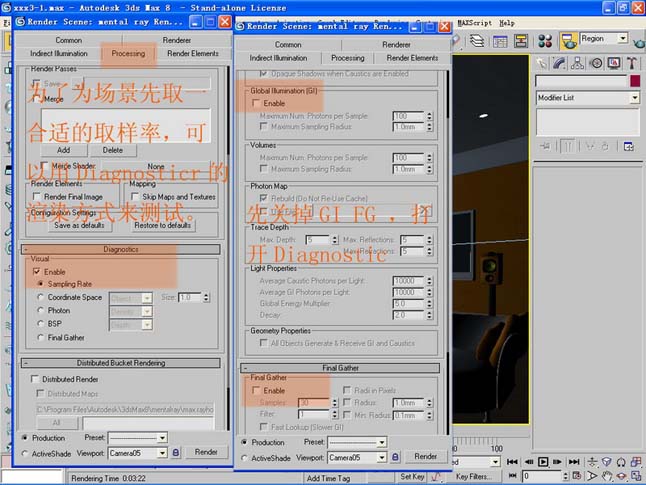Toggle the Distributed Render checkbox
Viewport: 646px width, 485px height.
point(35,379)
